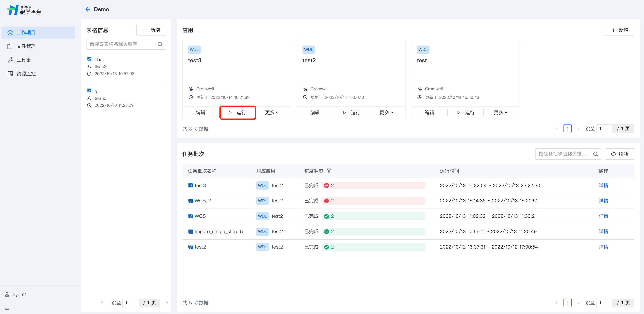This screenshot has height=314, width=644.
Task: Expand 更多 dropdown on test card
Action: [x=500, y=113]
